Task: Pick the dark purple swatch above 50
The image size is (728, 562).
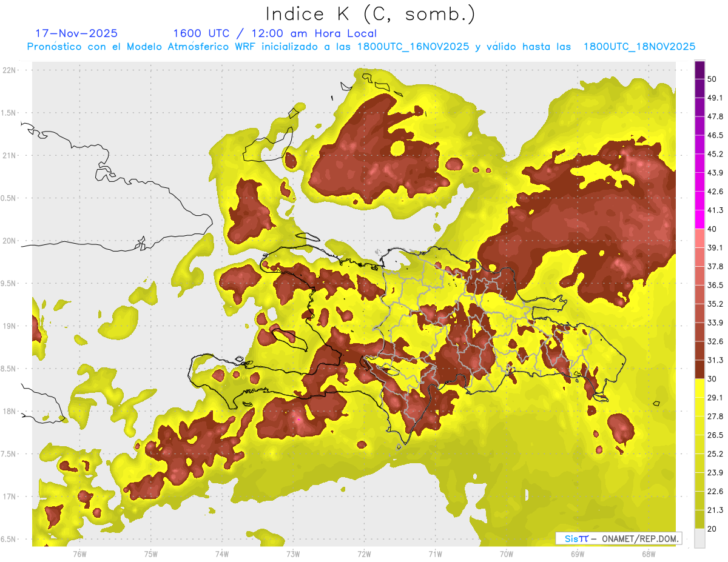Action: 699,70
